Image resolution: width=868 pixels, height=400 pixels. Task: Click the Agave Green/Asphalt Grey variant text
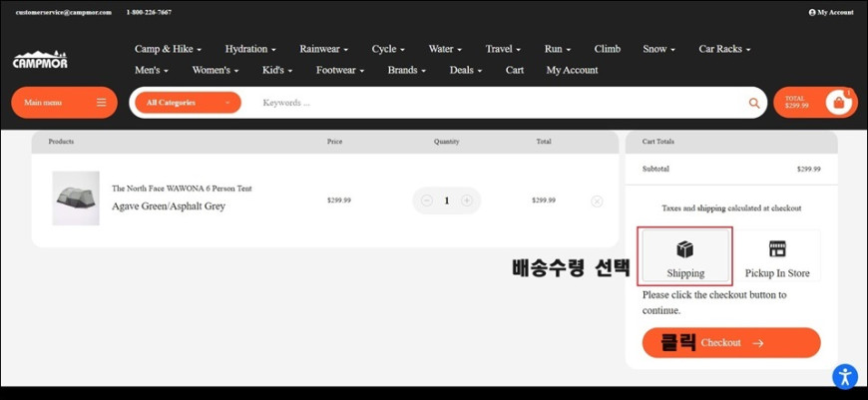(x=169, y=206)
